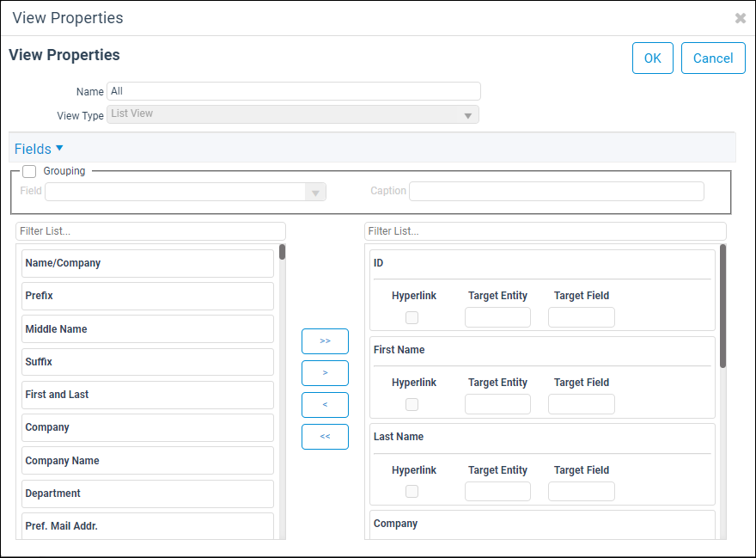The height and width of the screenshot is (558, 756).
Task: Confirm with the OK button
Action: [652, 58]
